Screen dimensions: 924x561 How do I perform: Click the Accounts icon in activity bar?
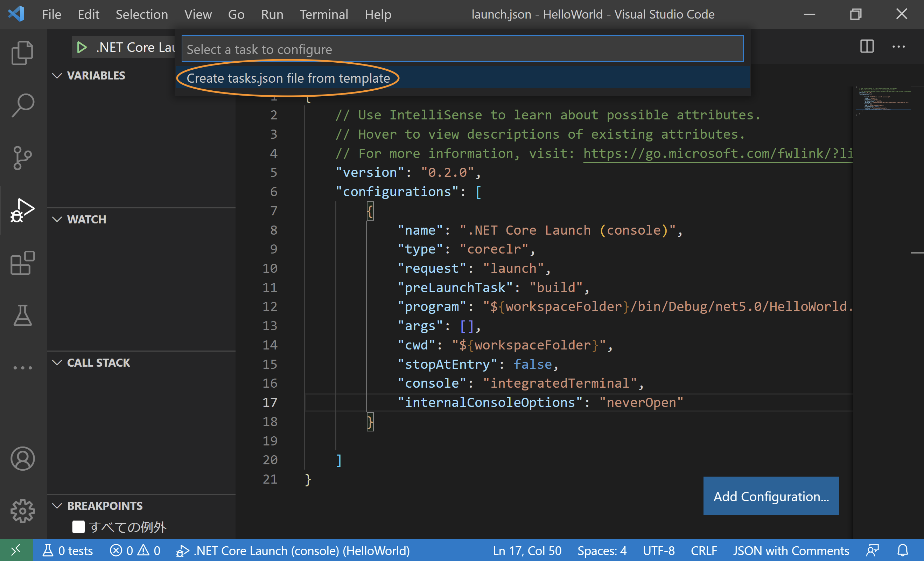(x=22, y=458)
